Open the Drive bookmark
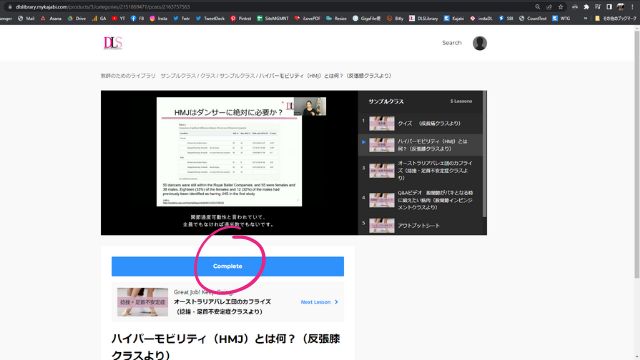Screen dimensions: 640x360 pyautogui.click(x=77, y=18)
